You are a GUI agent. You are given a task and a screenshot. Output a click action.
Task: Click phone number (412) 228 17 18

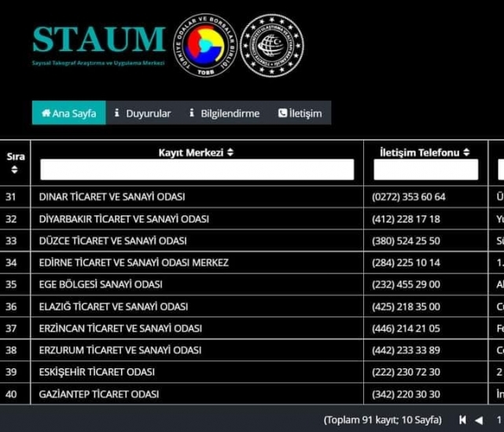point(406,219)
